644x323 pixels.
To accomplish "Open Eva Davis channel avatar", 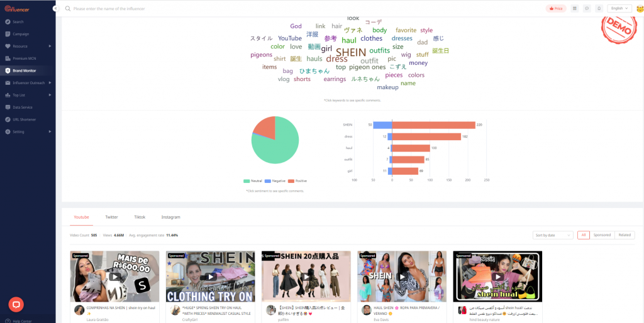I will (367, 310).
